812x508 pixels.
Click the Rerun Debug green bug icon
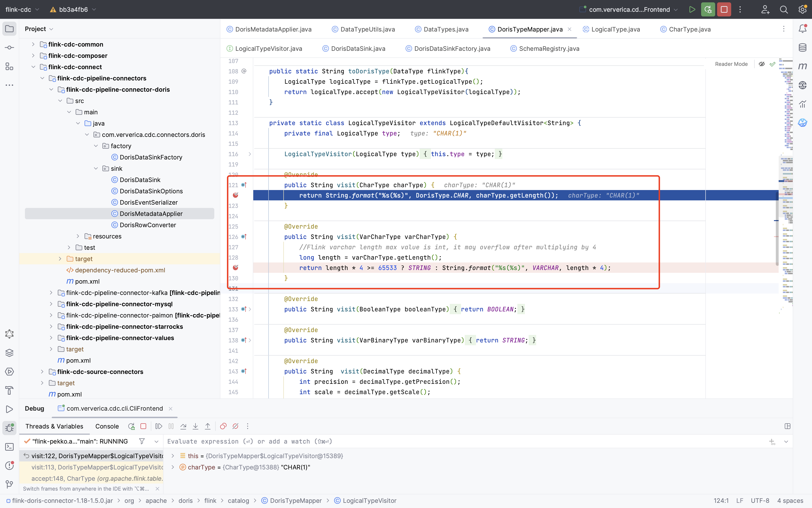[708, 9]
